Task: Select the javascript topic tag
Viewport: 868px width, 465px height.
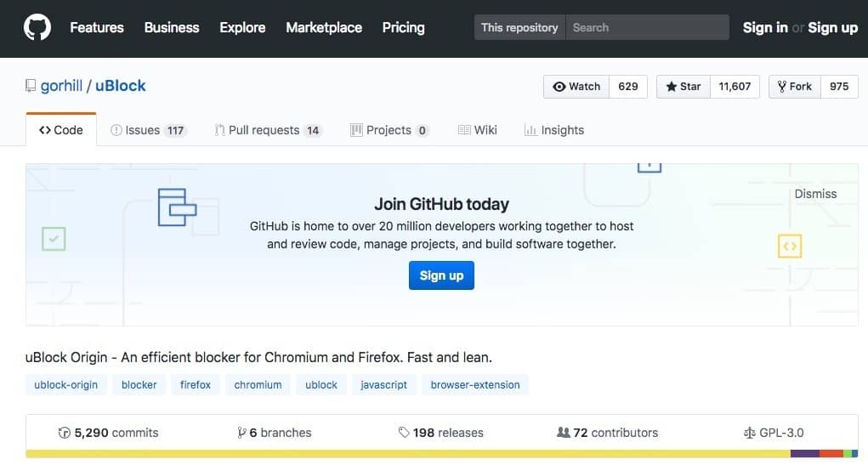Action: pyautogui.click(x=383, y=385)
